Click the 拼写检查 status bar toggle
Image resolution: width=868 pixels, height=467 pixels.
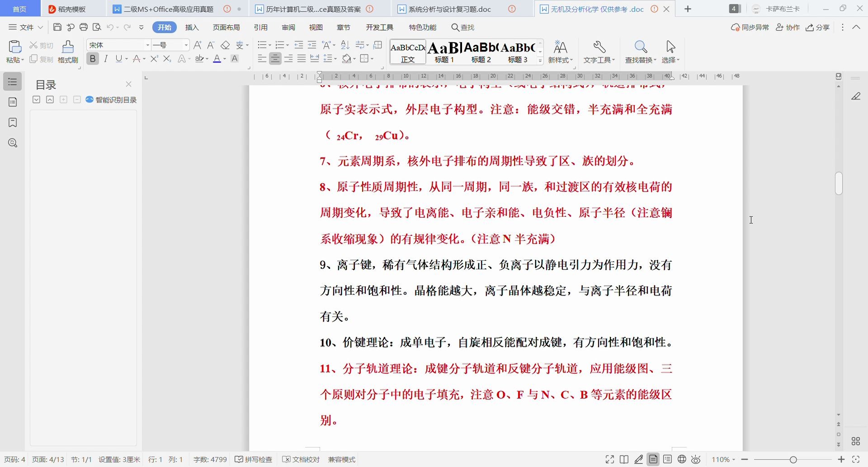pos(254,459)
